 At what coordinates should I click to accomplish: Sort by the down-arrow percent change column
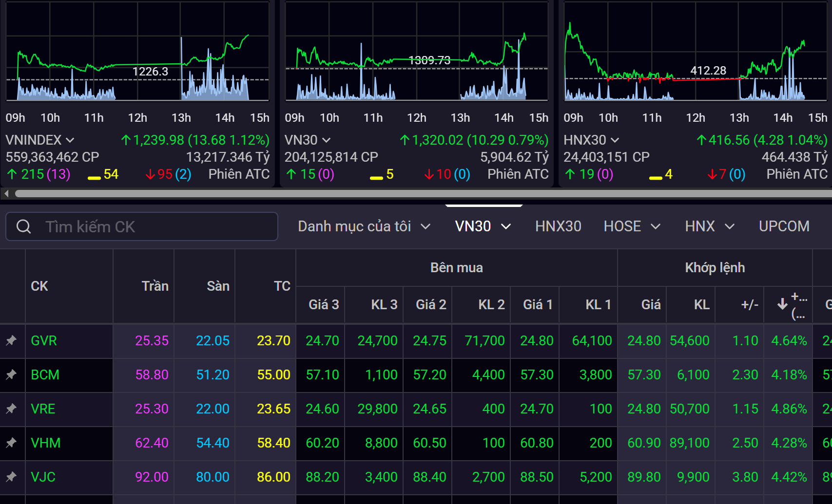point(788,305)
